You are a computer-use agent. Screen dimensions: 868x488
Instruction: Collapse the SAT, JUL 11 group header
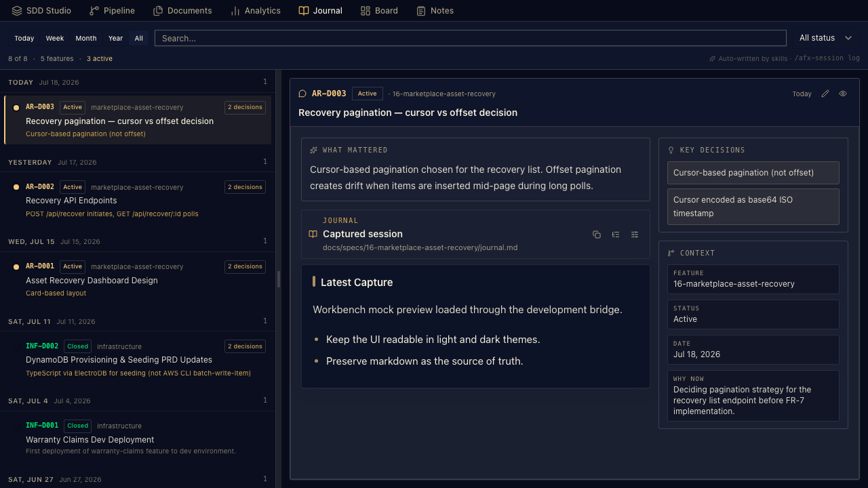pyautogui.click(x=138, y=321)
